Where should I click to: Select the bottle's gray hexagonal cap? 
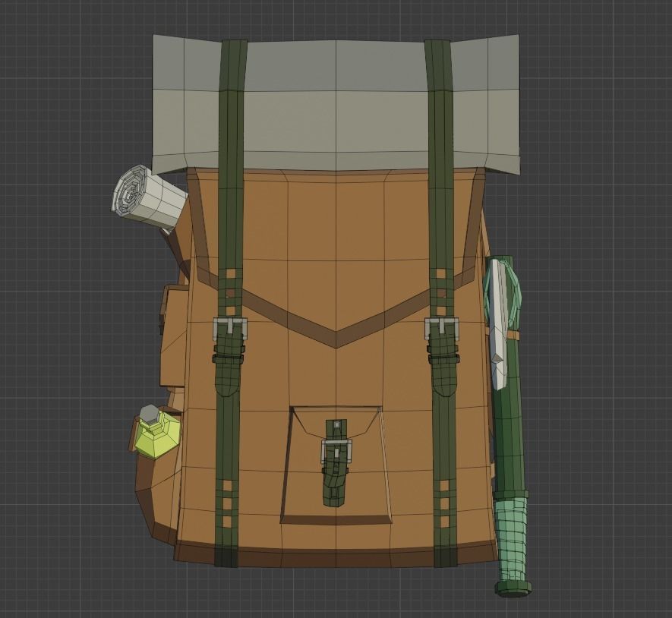pos(150,414)
